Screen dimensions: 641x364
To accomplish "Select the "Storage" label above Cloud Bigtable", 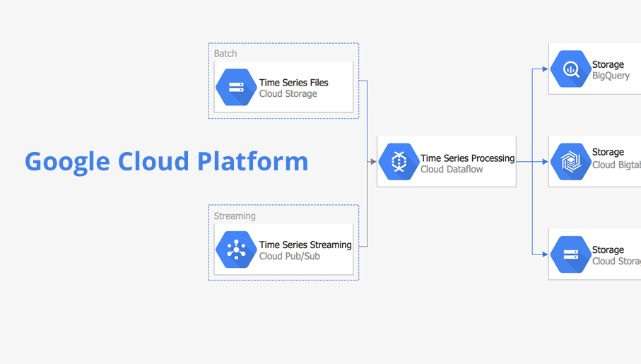I will pos(608,152).
